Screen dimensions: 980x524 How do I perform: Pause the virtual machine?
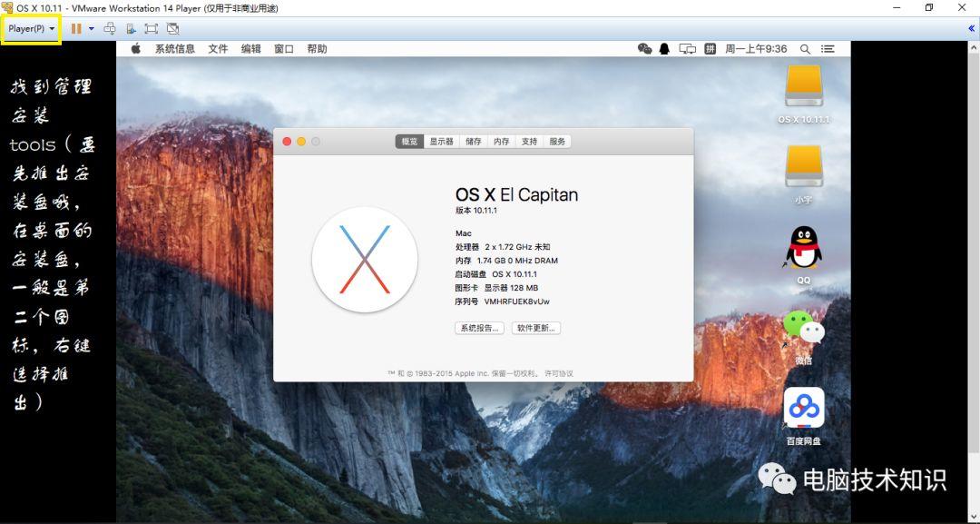(x=76, y=29)
